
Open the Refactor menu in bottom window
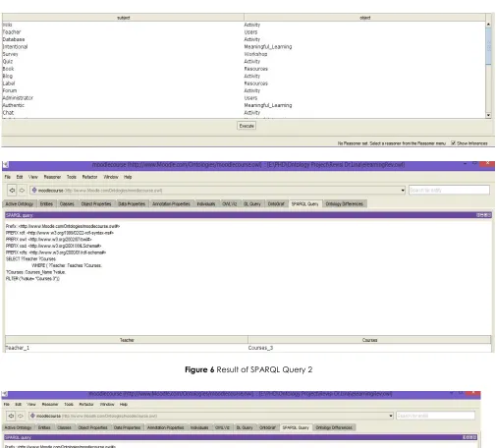86,405
